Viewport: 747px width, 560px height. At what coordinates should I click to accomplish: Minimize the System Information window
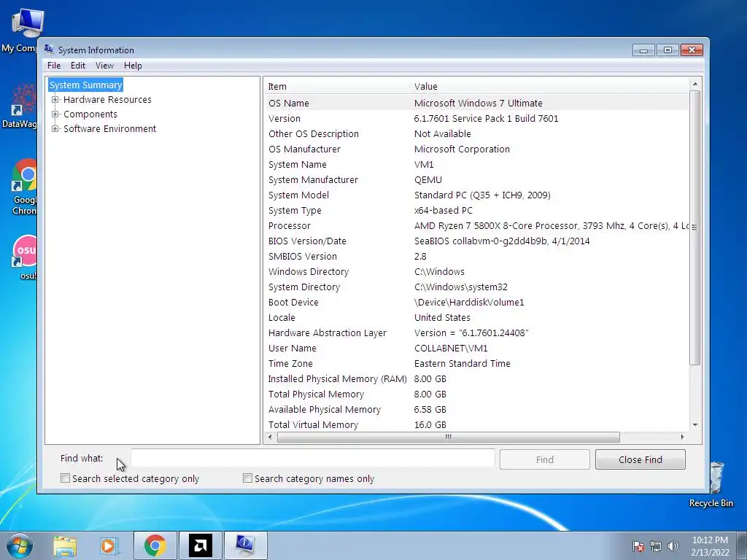coord(643,50)
